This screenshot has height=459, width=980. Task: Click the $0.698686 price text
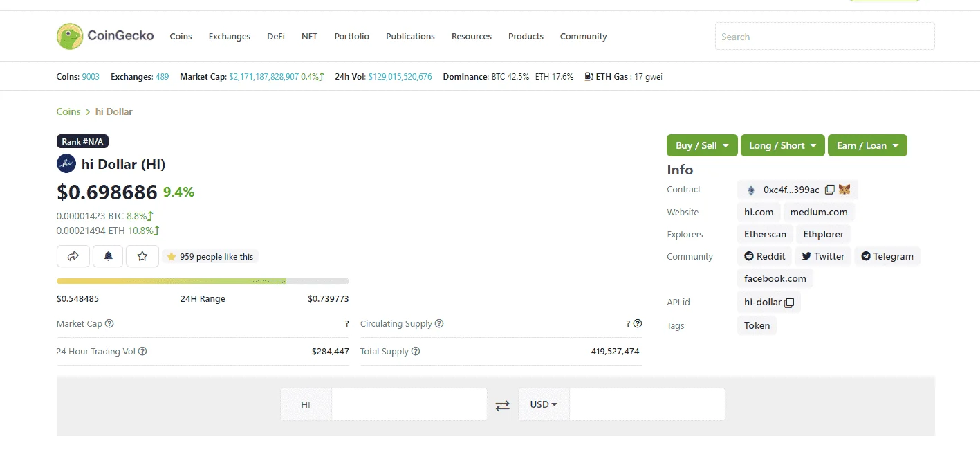[107, 192]
